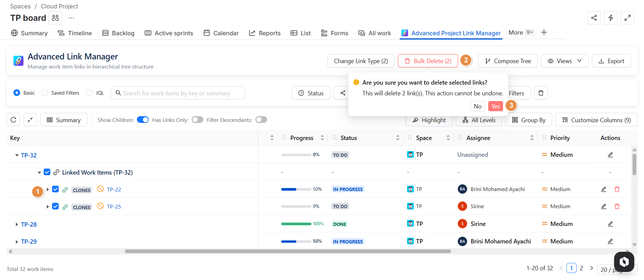Screen dimensions: 644x280
Task: Click the TP-28 100% progress bar
Action: click(296, 224)
